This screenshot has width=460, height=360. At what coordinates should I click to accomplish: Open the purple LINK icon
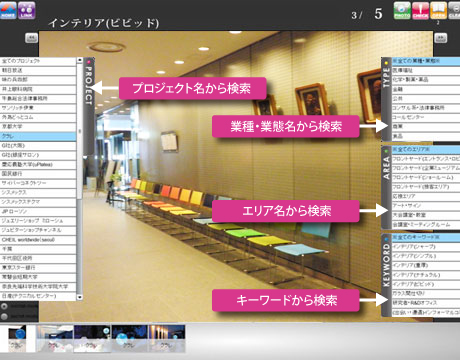(x=27, y=10)
